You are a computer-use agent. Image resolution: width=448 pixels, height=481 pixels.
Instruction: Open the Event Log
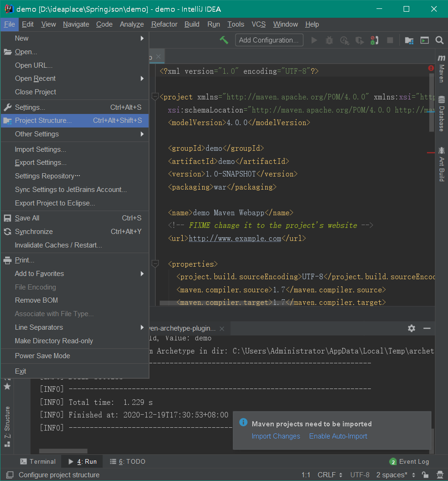[409, 461]
